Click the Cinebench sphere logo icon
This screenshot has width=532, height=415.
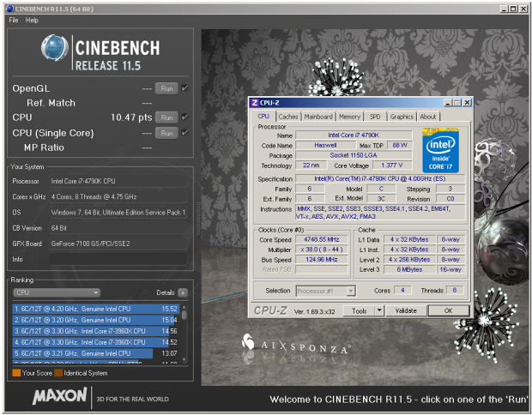[55, 47]
